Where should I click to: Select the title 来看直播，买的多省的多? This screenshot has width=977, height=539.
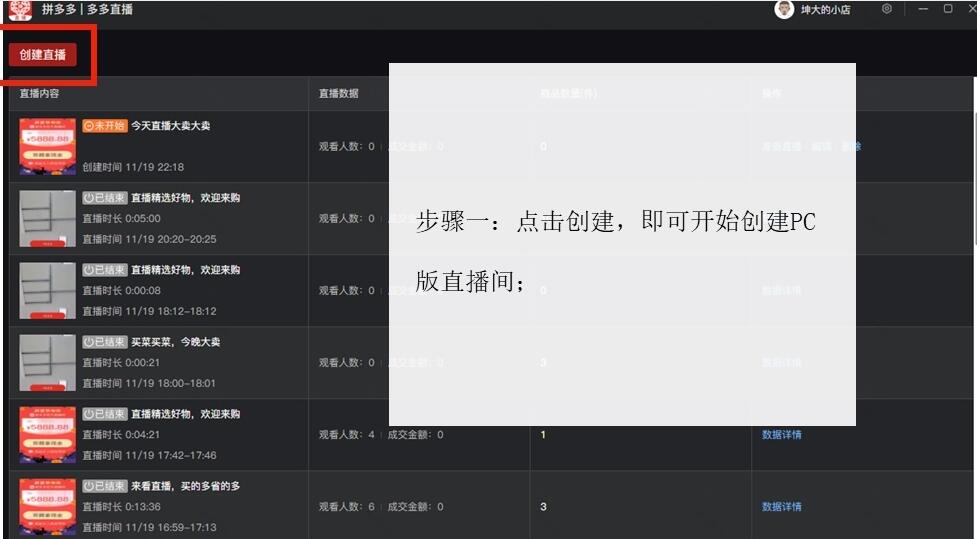tap(185, 486)
